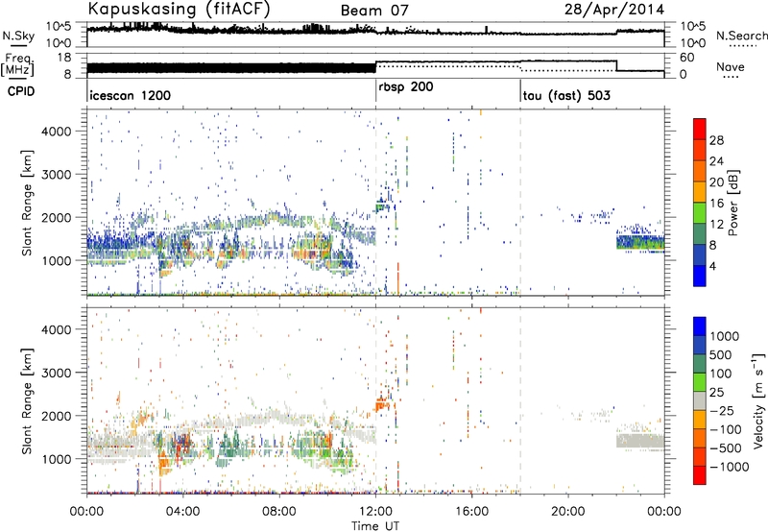Click the '08:00' time tick label
This screenshot has height=532, width=768.
[x=279, y=512]
